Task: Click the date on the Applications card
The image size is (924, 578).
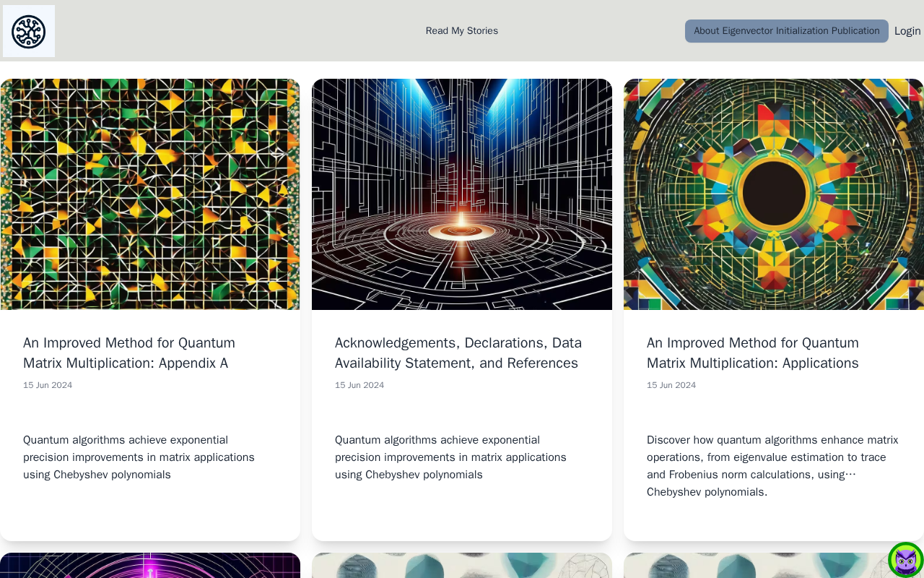Action: pos(671,385)
